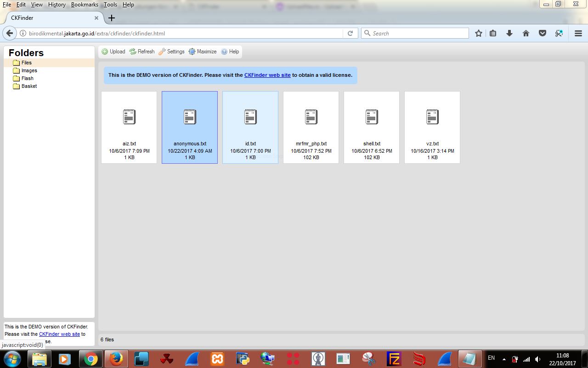Select the id.txt file icon
Viewport: 588px width, 368px height.
click(250, 117)
